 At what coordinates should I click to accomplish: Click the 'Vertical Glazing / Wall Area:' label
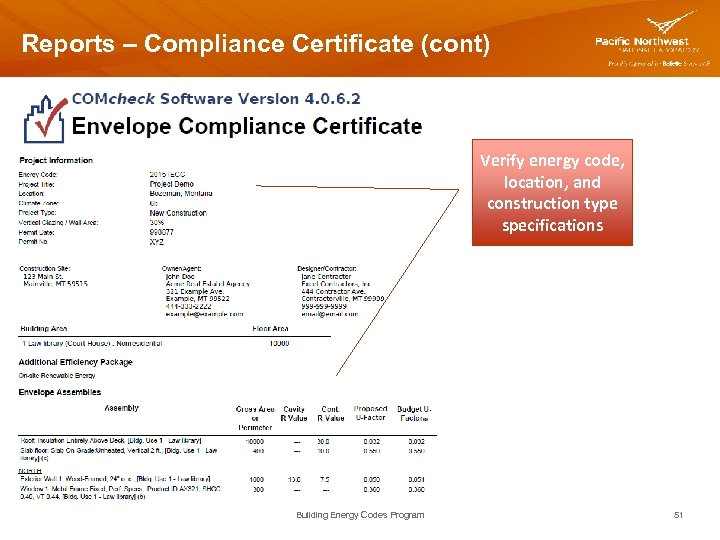click(58, 223)
